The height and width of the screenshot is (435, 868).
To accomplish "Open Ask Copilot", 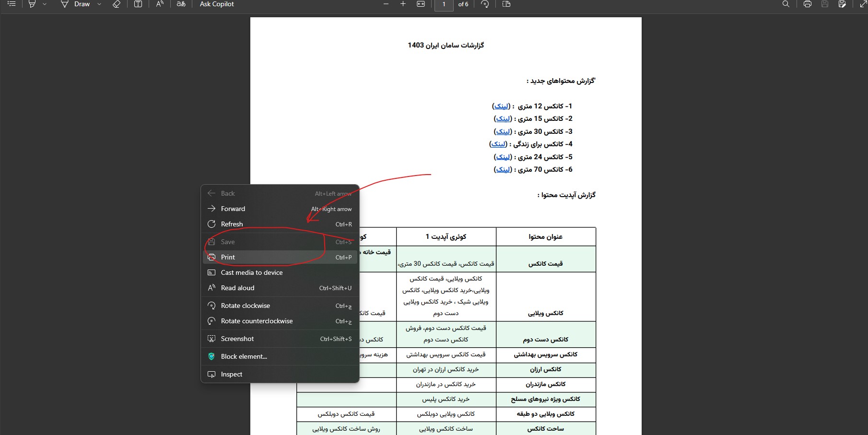I will pyautogui.click(x=217, y=4).
